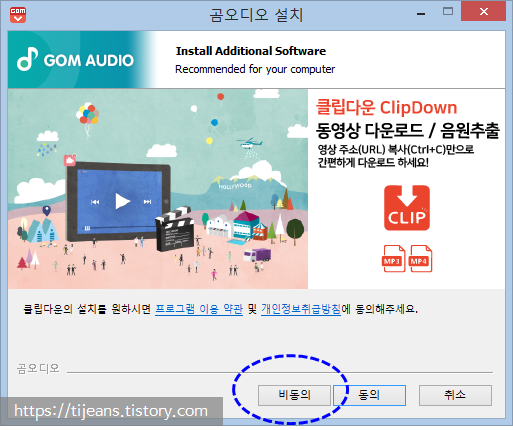The image size is (513, 430).
Task: Close the 곰오디오 설치 window
Action: click(483, 12)
